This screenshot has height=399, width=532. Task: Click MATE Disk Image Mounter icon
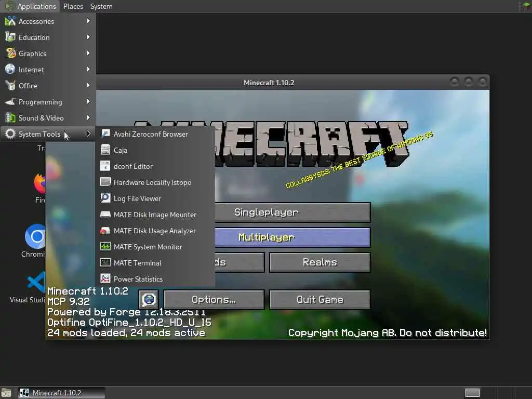point(105,214)
